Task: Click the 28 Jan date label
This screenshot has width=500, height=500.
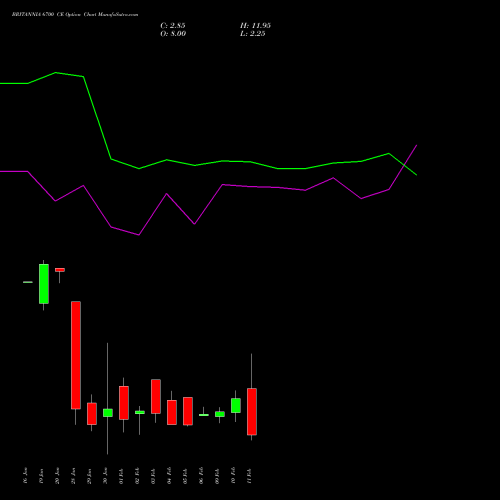Action: (x=74, y=476)
